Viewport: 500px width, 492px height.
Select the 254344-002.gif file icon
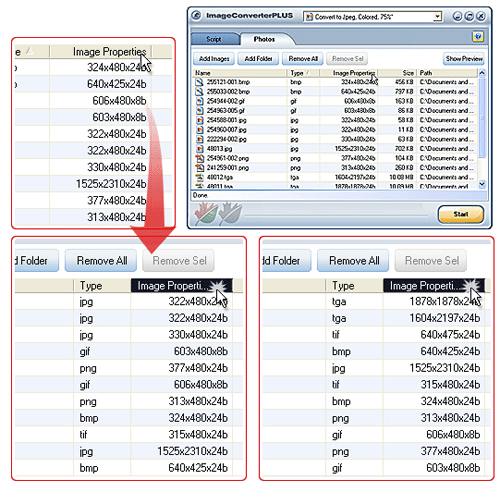(199, 101)
